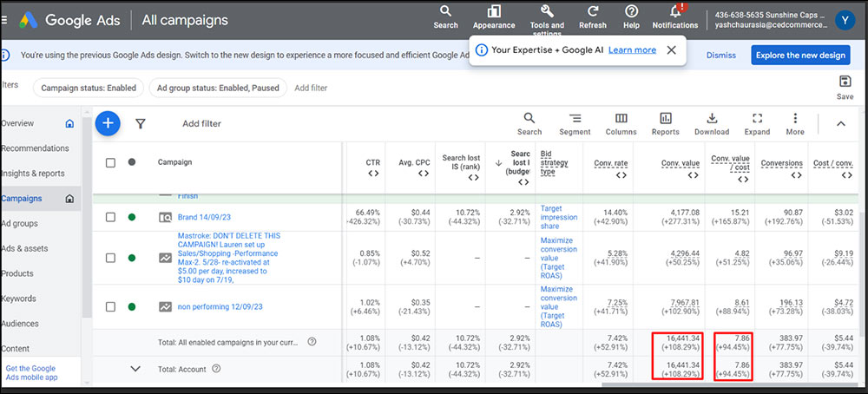Open Search in the top bar
This screenshot has height=394, width=868.
[445, 17]
